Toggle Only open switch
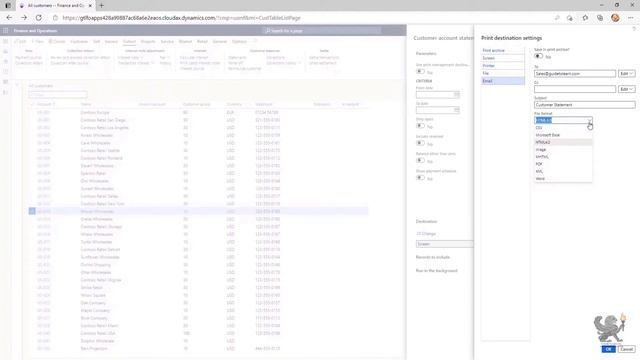 420,126
